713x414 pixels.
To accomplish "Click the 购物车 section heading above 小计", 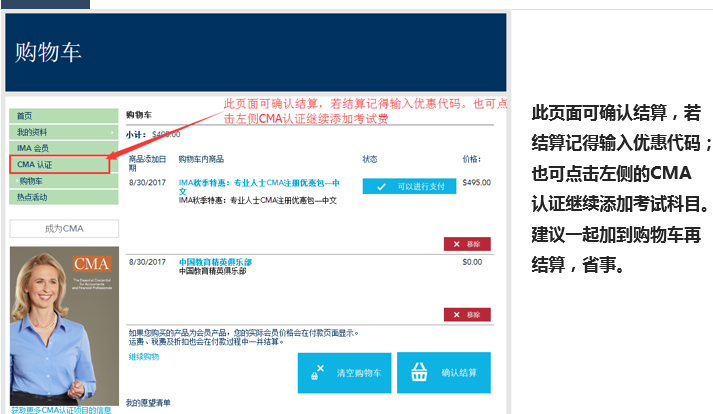I will [139, 115].
